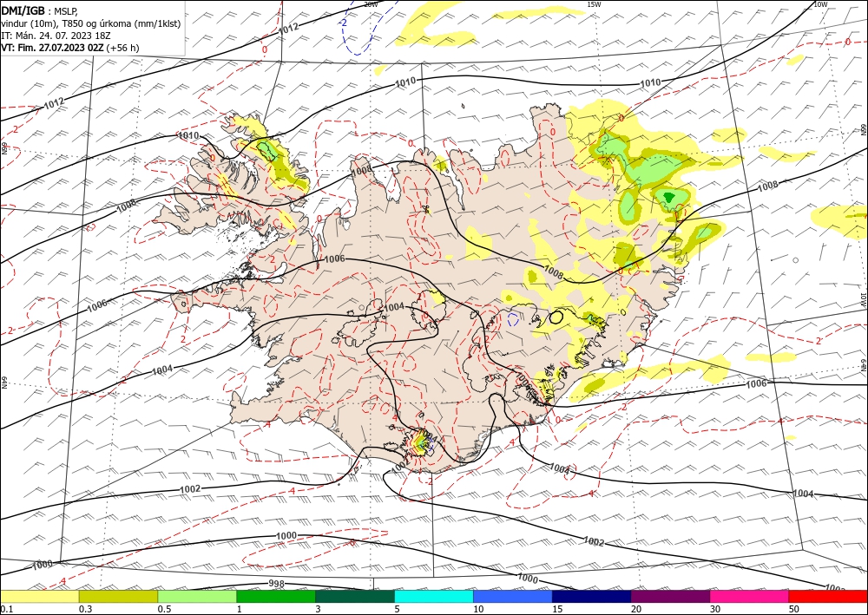Screen dimensions: 868x615
Task: Click the 998 isobar label
Action: point(276,584)
